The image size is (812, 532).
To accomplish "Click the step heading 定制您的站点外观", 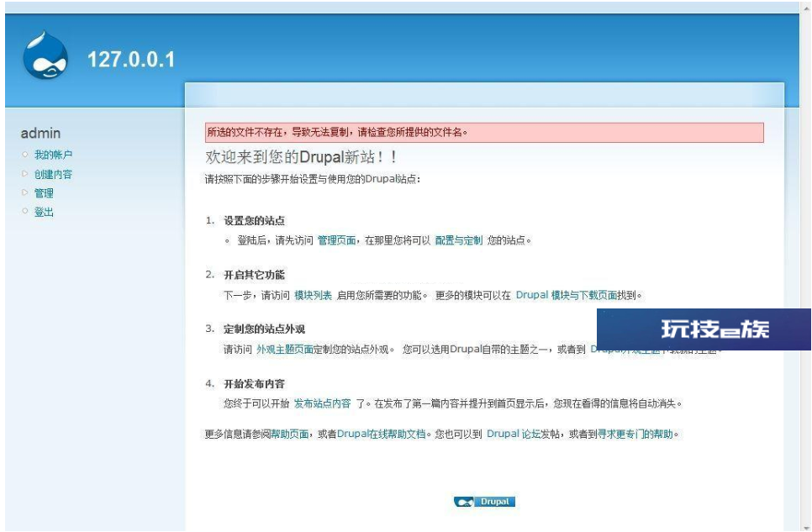I will coord(264,329).
